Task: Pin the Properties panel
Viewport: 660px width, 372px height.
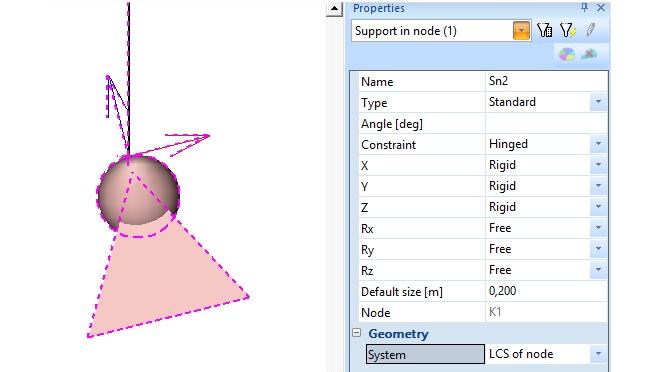Action: tap(584, 7)
